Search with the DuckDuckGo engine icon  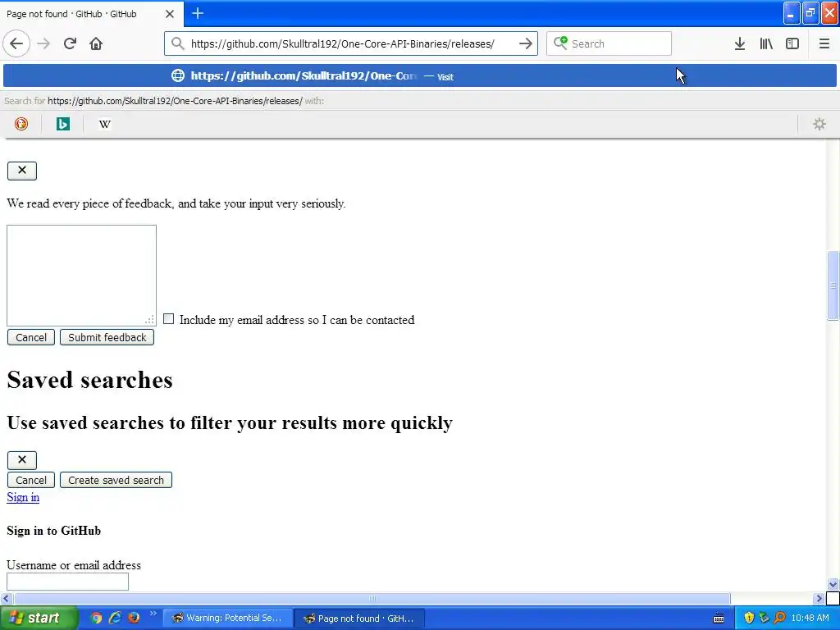[21, 125]
